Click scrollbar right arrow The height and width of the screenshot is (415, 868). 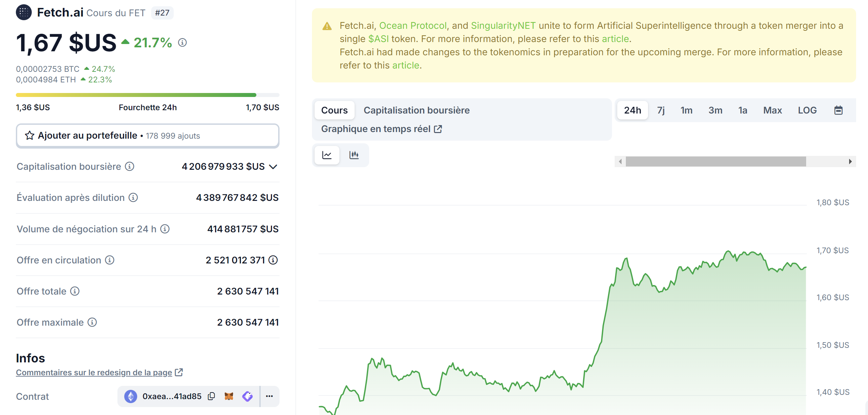pyautogui.click(x=850, y=161)
